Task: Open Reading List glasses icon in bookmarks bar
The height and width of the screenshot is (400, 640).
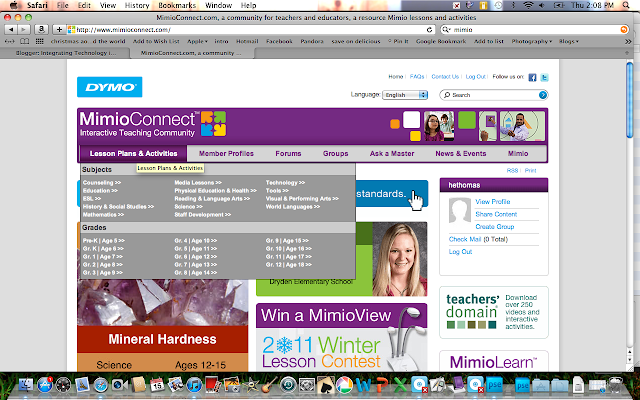Action: [9, 41]
